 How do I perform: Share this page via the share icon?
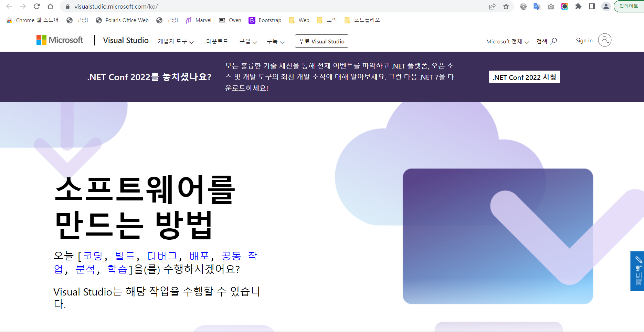click(x=492, y=7)
